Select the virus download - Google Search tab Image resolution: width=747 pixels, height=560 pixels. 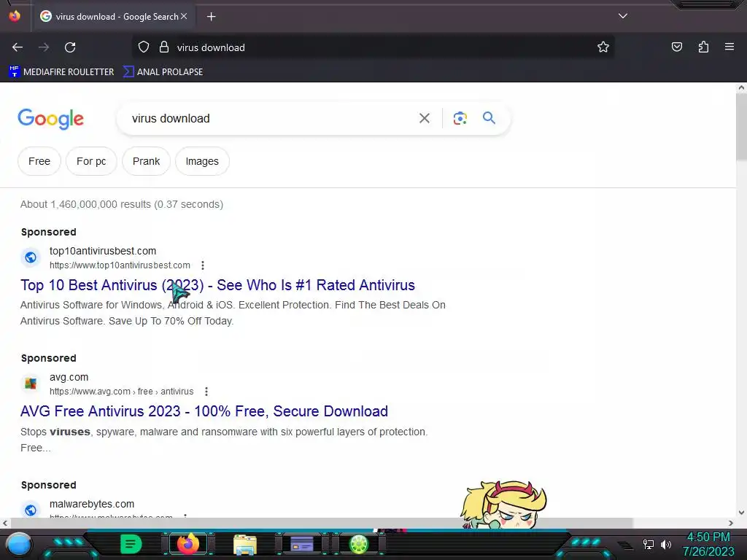coord(113,17)
